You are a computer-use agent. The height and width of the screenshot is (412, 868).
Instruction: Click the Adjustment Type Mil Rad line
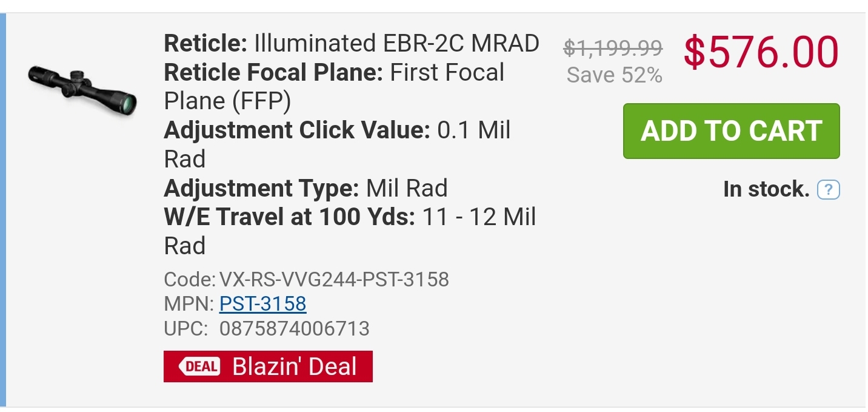(x=306, y=188)
